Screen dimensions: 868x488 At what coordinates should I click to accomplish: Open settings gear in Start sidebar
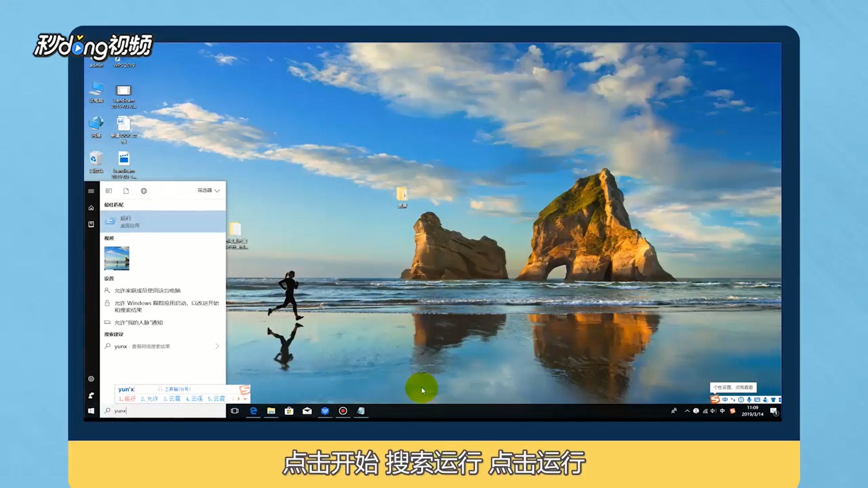(x=91, y=379)
